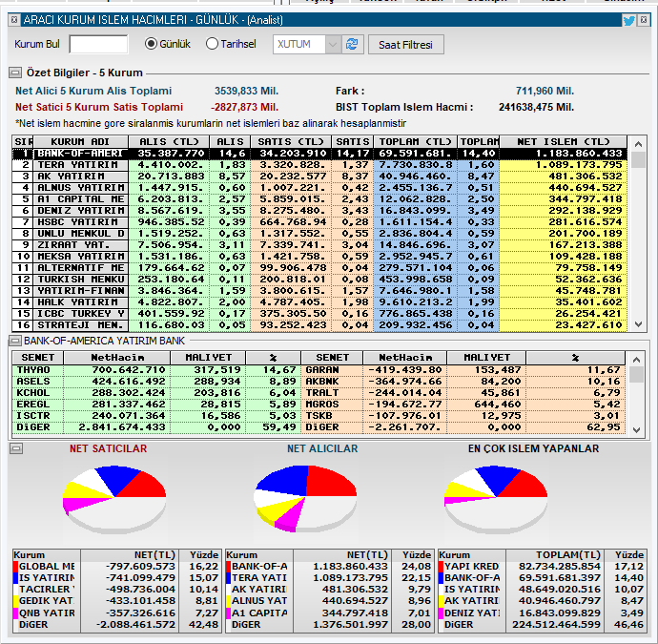Screen dimensions: 658x644
Task: Click YAPI KRED row in most traded legend
Action: click(x=542, y=567)
